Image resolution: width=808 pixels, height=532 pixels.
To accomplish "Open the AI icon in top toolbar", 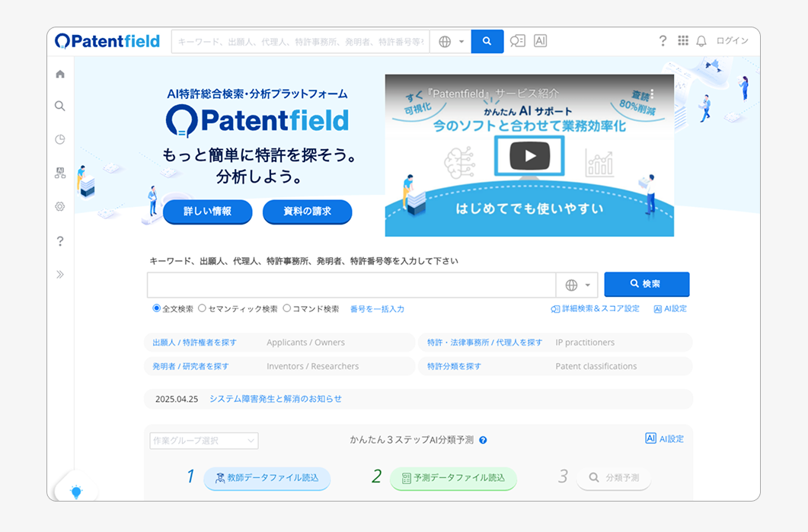I will [540, 40].
